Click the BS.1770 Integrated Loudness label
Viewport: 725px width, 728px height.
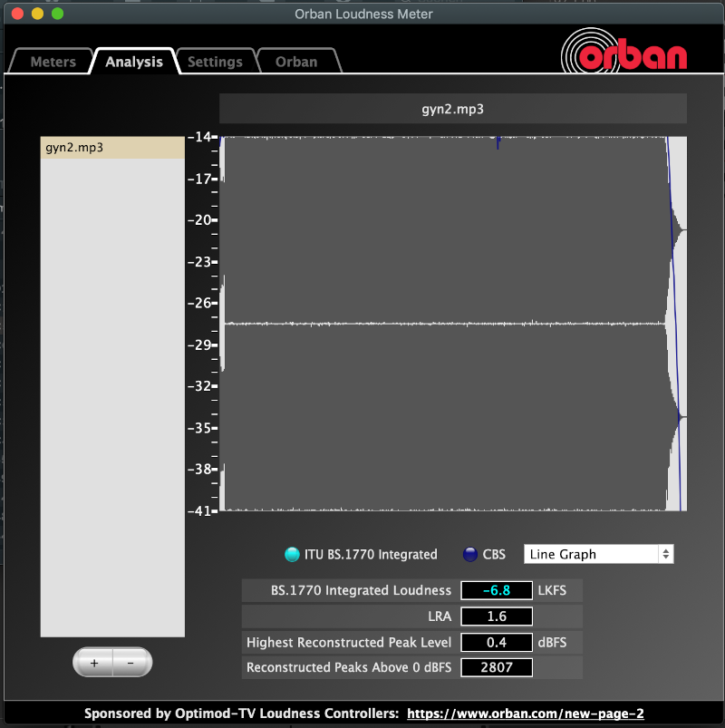pyautogui.click(x=361, y=590)
